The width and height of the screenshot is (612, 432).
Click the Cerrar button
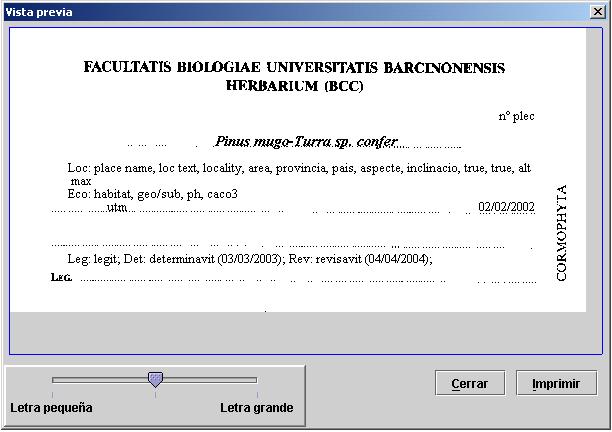470,383
